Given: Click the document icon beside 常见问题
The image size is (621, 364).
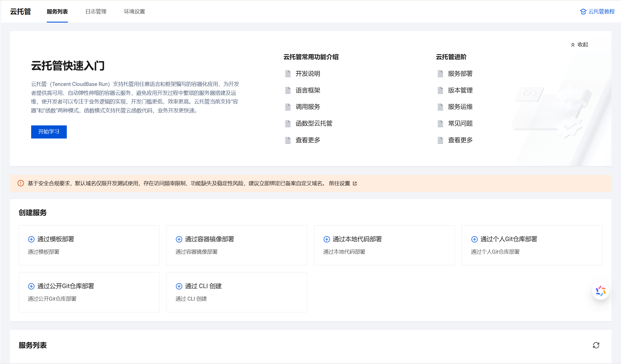Looking at the screenshot, I should pos(440,123).
